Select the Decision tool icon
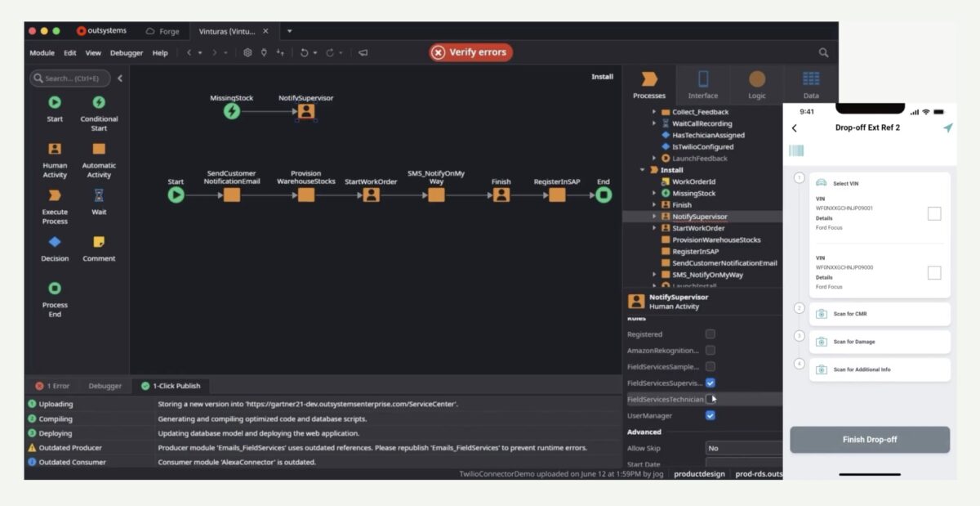The height and width of the screenshot is (506, 980). pos(55,242)
